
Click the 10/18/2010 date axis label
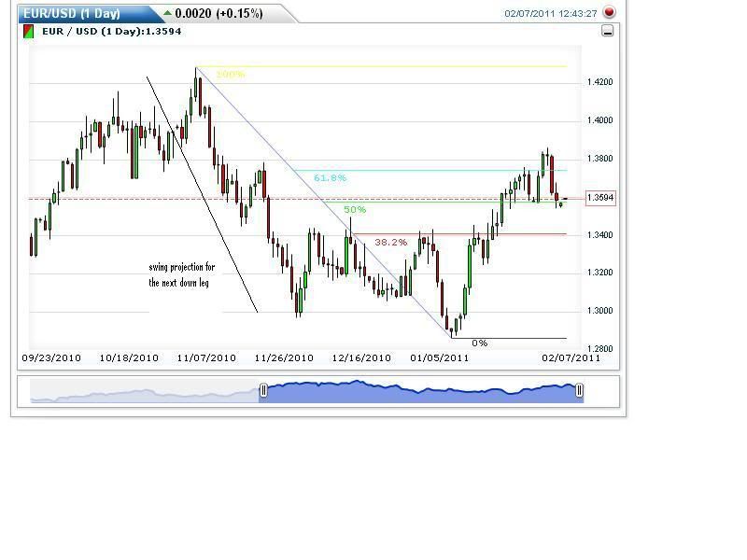(x=129, y=357)
